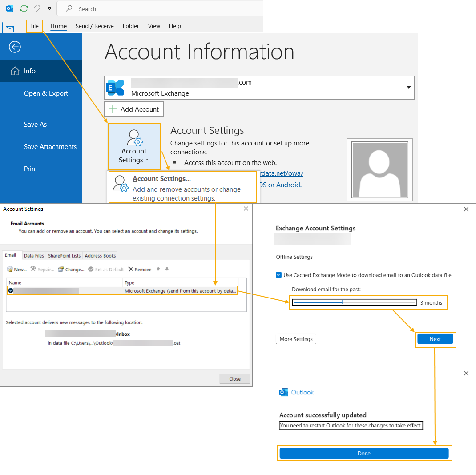This screenshot has height=475, width=476.
Task: Click the Mail envelope icon
Action: [x=9, y=29]
